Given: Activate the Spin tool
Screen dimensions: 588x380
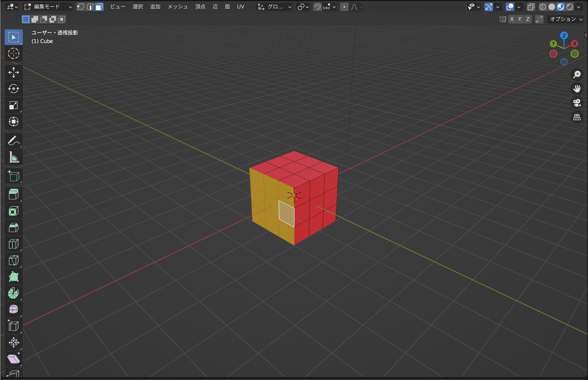Looking at the screenshot, I should (x=14, y=293).
